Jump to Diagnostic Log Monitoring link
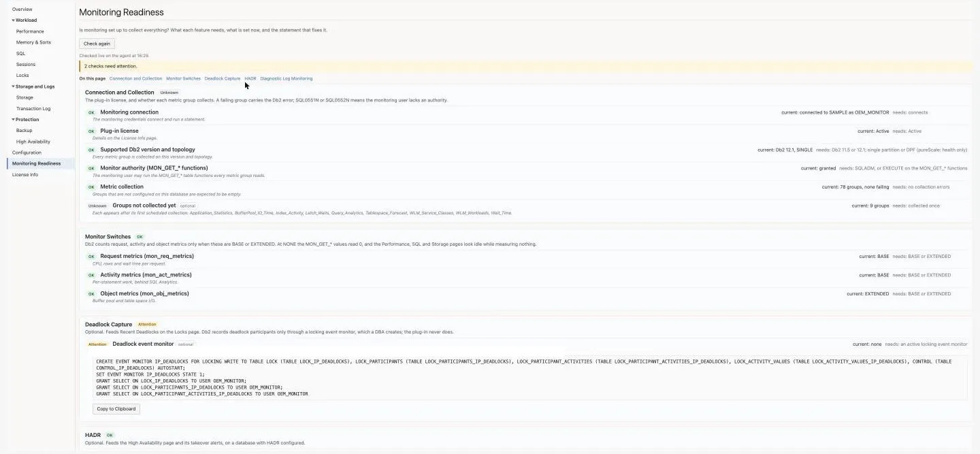Screen dimensions: 980x454 [x=287, y=78]
